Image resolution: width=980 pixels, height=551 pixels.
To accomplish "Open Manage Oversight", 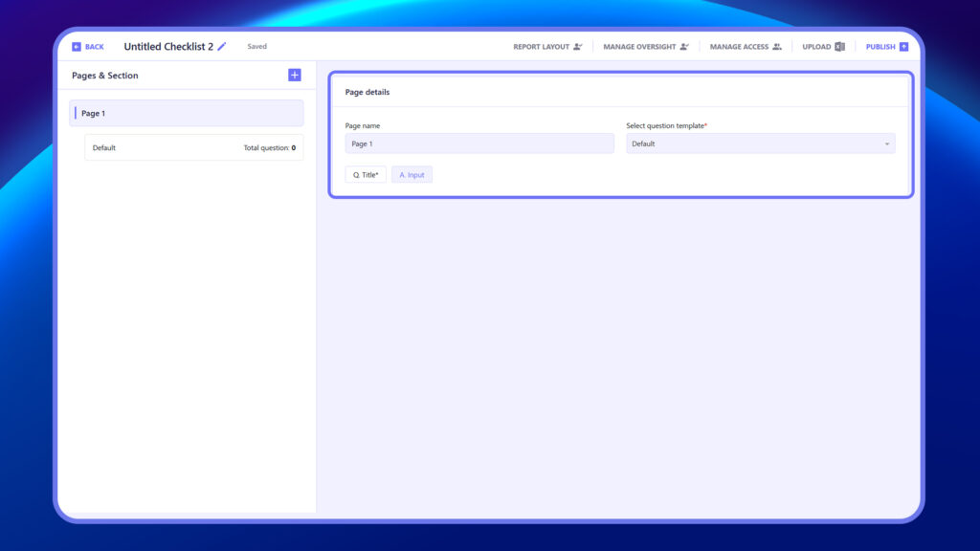I will point(646,47).
